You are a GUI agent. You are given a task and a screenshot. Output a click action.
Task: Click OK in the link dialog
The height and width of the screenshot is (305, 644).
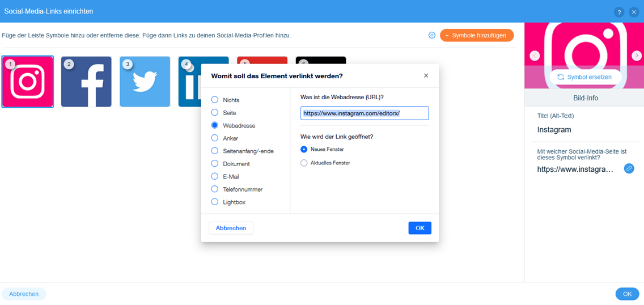420,228
